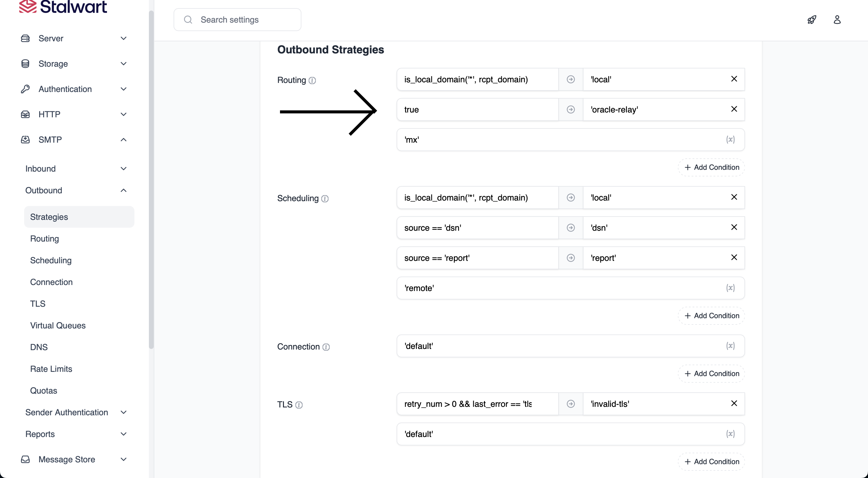Click arrow icon beside source == 'dsn'
Screen dimensions: 868x478
coord(571,228)
